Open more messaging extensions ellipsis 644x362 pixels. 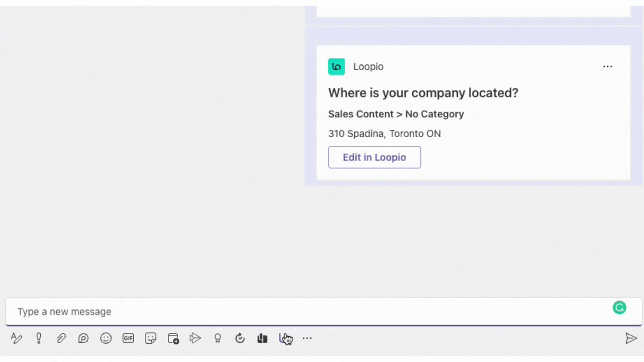click(307, 338)
